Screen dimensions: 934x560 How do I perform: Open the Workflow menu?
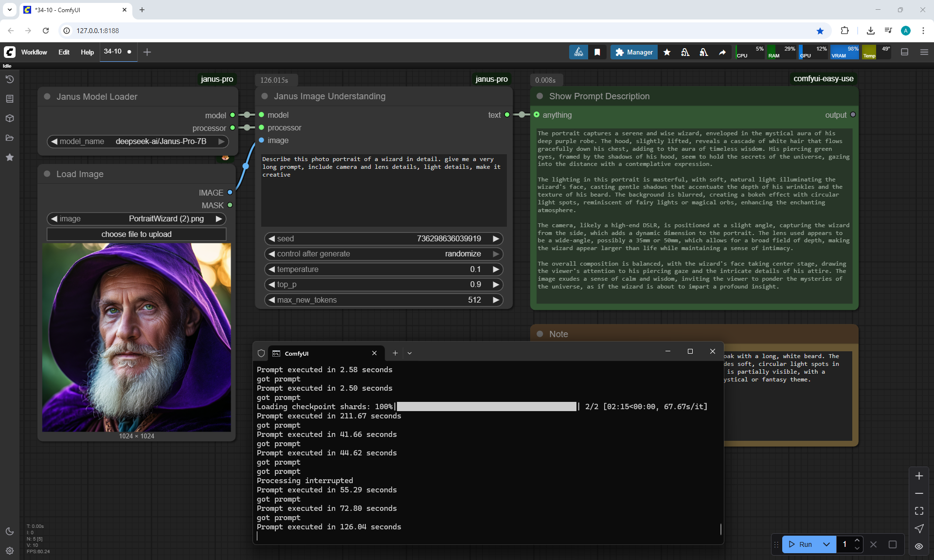pyautogui.click(x=34, y=52)
